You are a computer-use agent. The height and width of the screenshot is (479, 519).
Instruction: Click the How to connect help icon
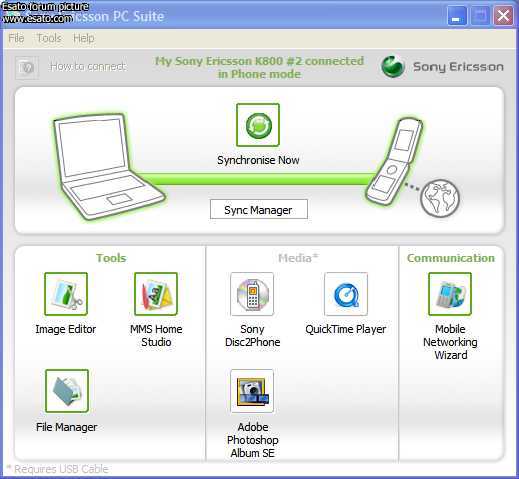click(26, 68)
